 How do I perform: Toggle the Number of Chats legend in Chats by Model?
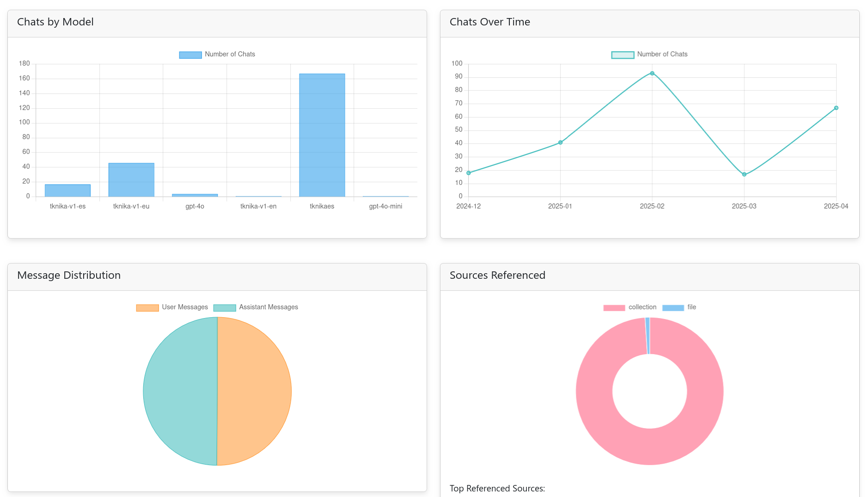click(x=217, y=54)
